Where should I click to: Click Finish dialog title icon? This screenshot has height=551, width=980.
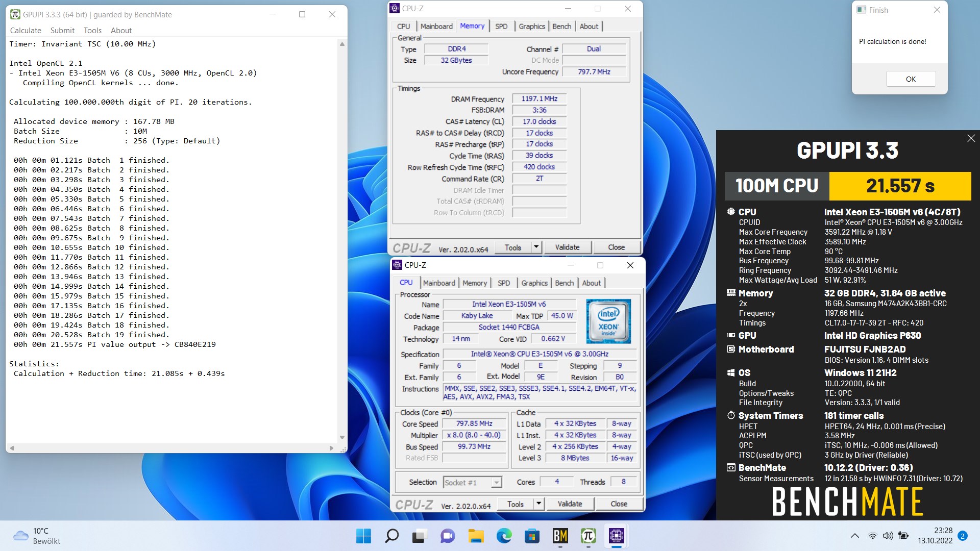click(x=862, y=10)
